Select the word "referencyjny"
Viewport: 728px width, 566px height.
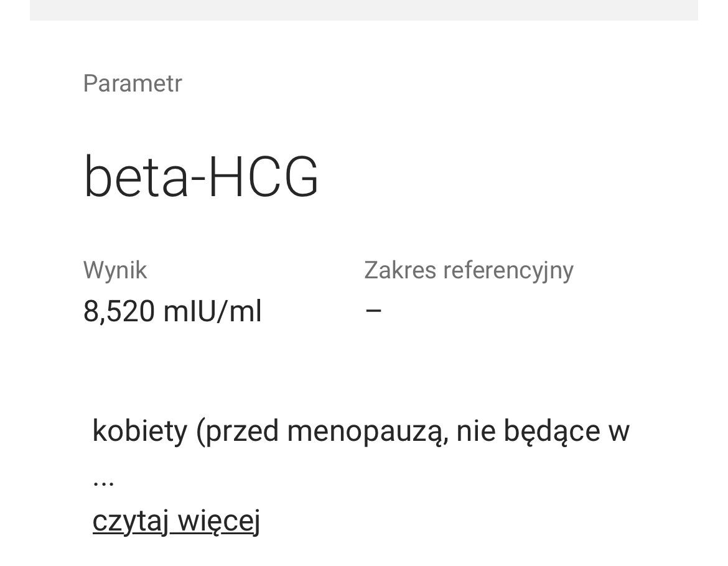(508, 270)
